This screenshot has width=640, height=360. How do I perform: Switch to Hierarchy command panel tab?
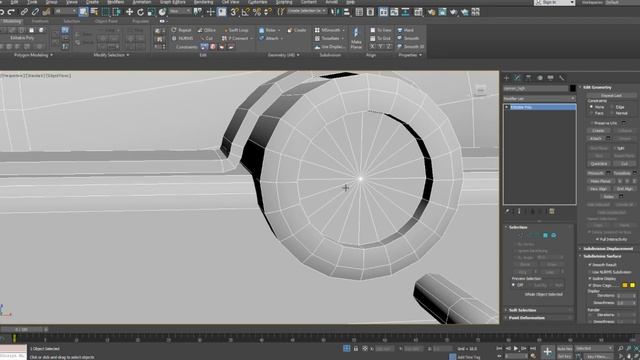pyautogui.click(x=529, y=78)
